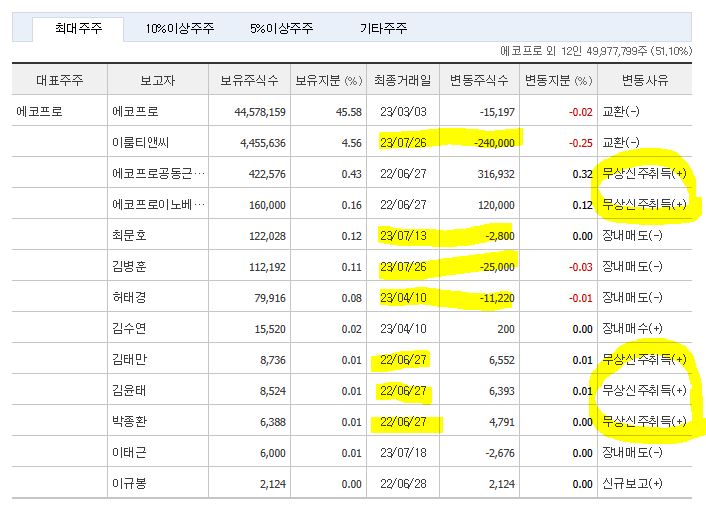Click shares held value 160,000
706x514 pixels.
click(267, 205)
